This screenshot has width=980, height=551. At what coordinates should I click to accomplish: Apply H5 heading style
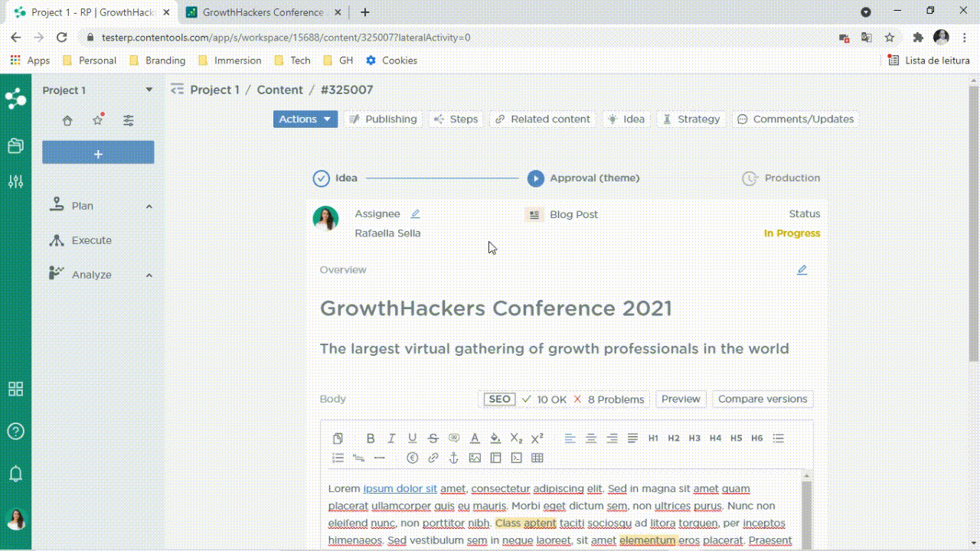pyautogui.click(x=736, y=439)
